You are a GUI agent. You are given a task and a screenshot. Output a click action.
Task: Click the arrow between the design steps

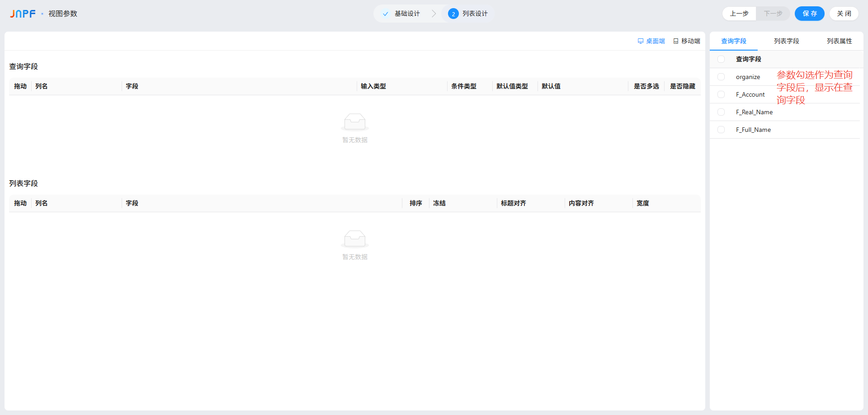[x=434, y=14]
